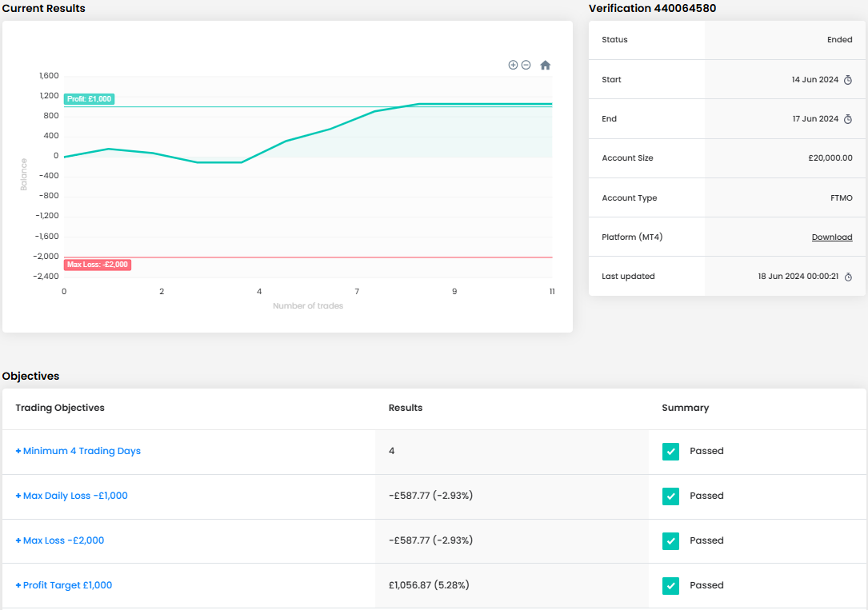The width and height of the screenshot is (868, 610).
Task: Click the 'Verification 440064580' heading
Action: click(652, 8)
